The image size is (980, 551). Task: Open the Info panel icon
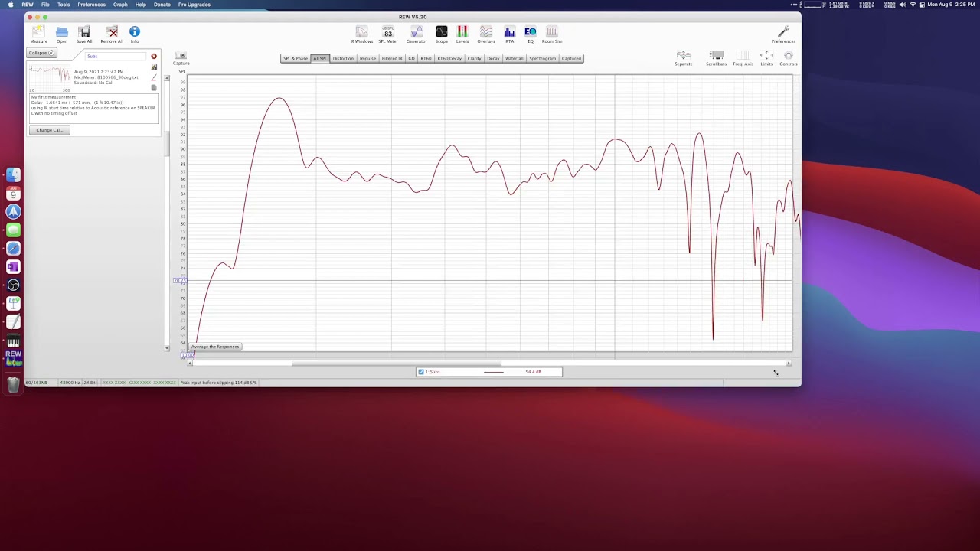click(135, 32)
